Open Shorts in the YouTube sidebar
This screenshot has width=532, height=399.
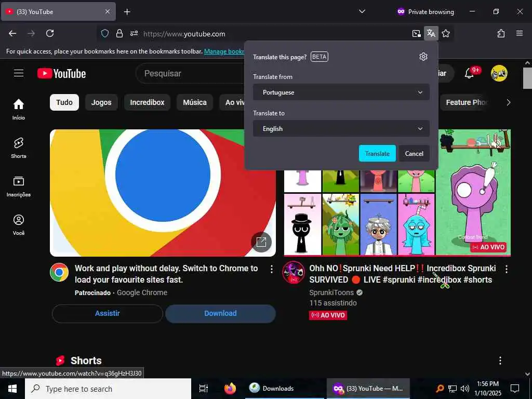(x=19, y=148)
